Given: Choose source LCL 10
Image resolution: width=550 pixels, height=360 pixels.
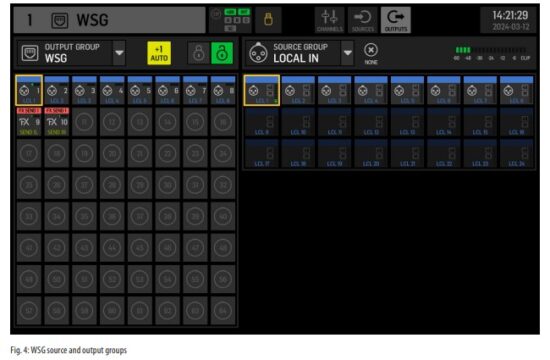Looking at the screenshot, I should pos(298,122).
